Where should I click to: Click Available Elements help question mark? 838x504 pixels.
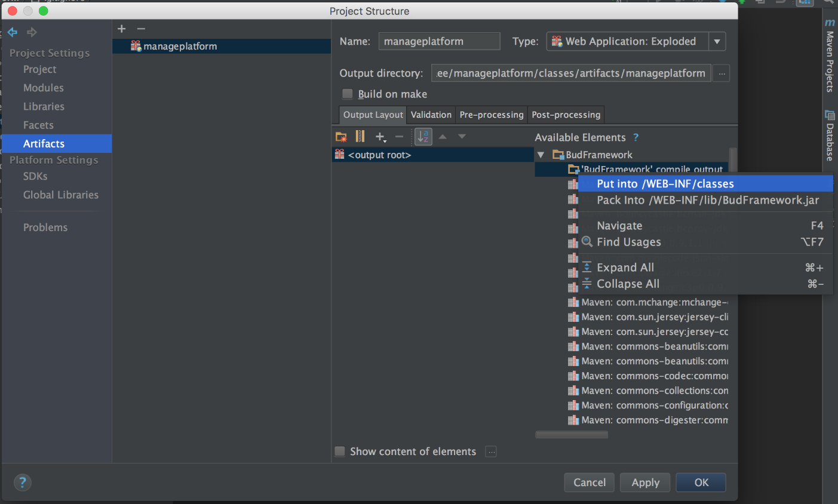(636, 137)
